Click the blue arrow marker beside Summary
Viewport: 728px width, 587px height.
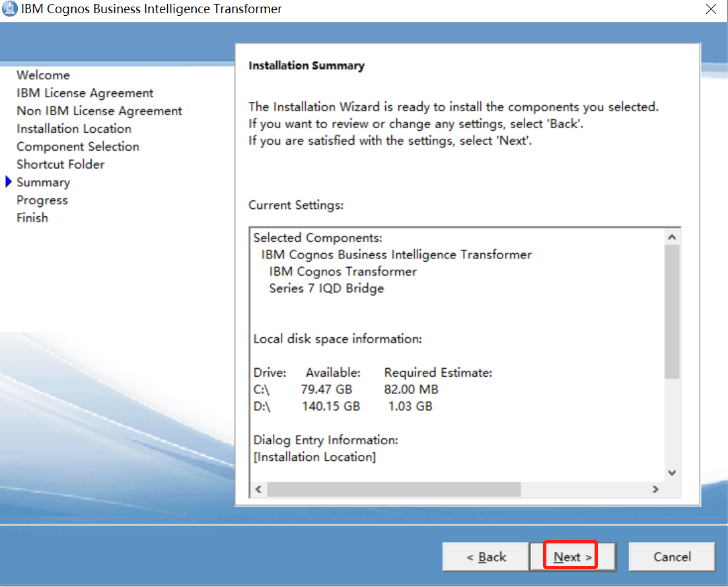click(x=9, y=182)
